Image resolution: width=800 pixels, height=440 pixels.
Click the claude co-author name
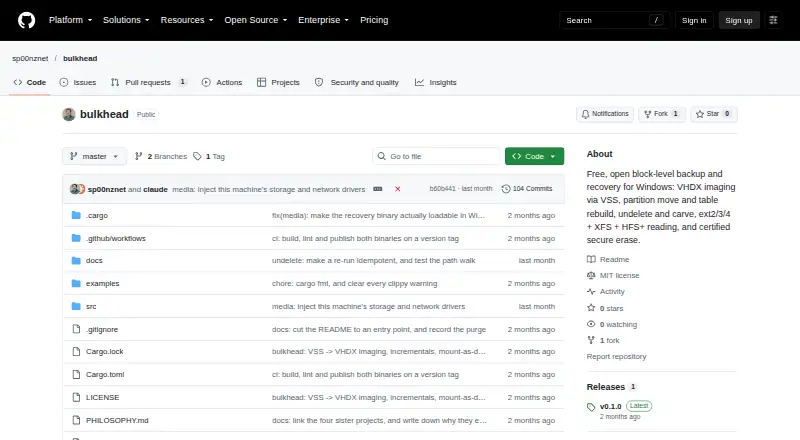click(x=156, y=189)
